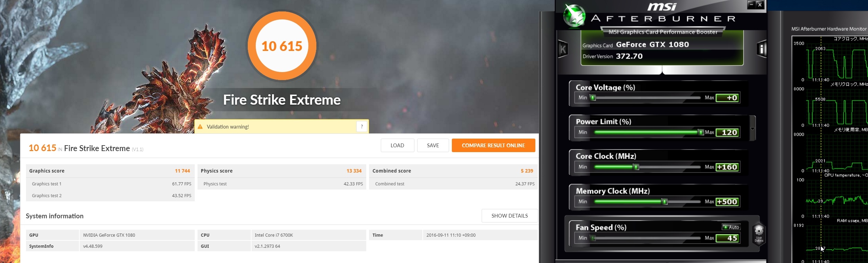Click the Core Clock slider handle
The height and width of the screenshot is (263, 868).
point(636,167)
